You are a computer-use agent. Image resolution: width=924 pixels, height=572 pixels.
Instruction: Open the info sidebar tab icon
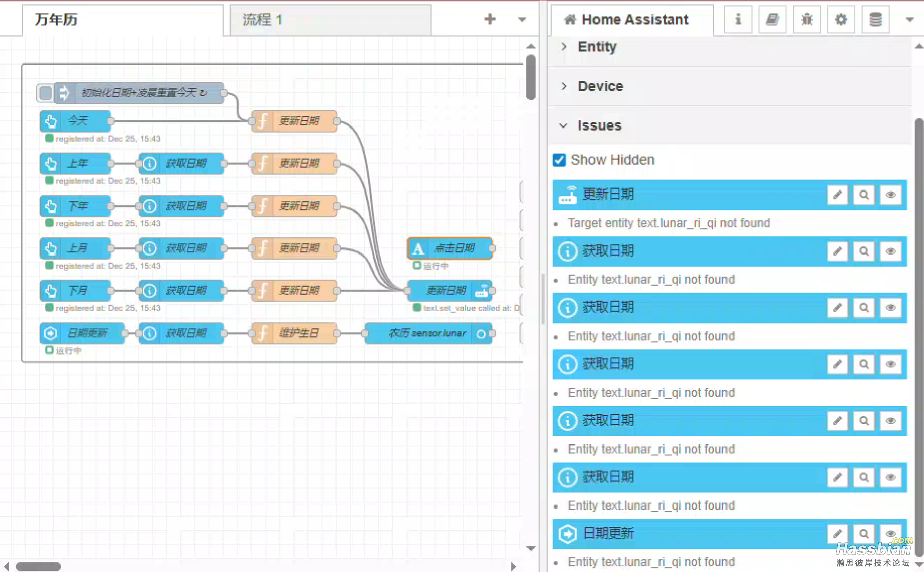point(738,20)
